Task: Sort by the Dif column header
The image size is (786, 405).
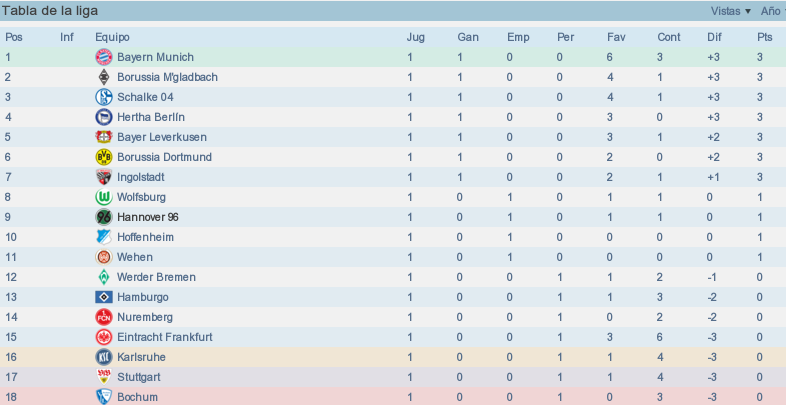Action: pyautogui.click(x=714, y=37)
